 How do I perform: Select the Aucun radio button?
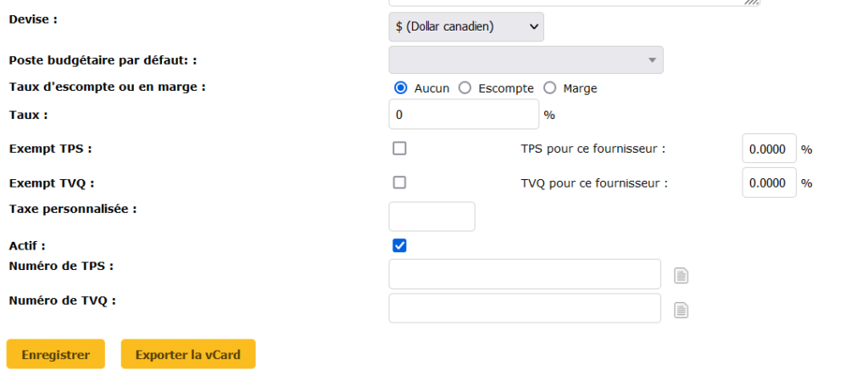401,88
